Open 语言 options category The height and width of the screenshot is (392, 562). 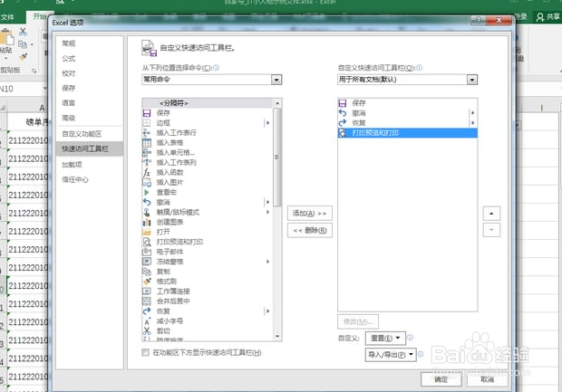(90, 103)
